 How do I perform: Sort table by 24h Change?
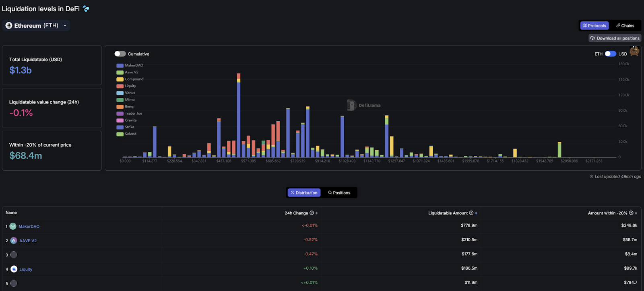tap(317, 213)
